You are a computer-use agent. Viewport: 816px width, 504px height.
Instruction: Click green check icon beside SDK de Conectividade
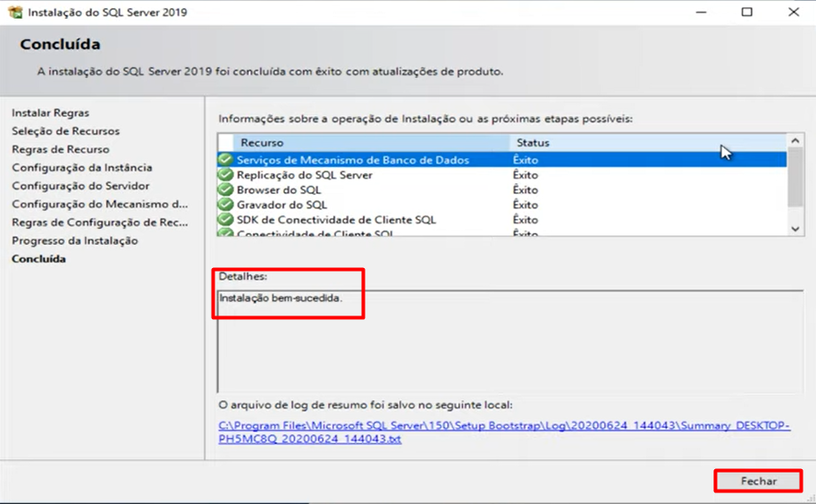coord(225,220)
